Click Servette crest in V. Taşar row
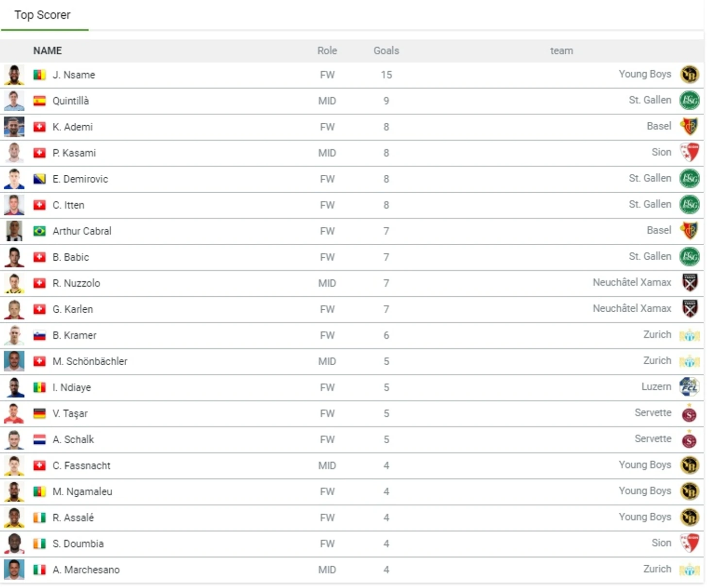Image resolution: width=709 pixels, height=588 pixels. 689,414
